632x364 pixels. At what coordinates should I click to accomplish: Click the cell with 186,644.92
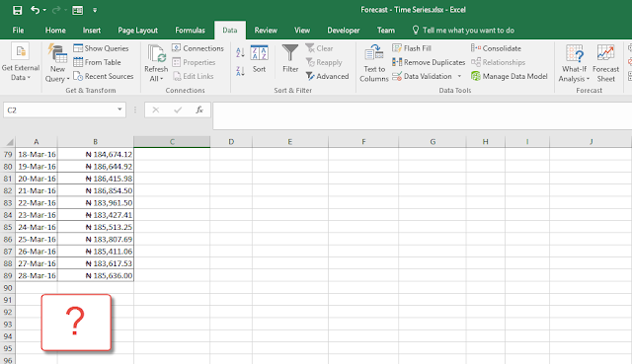tap(96, 167)
